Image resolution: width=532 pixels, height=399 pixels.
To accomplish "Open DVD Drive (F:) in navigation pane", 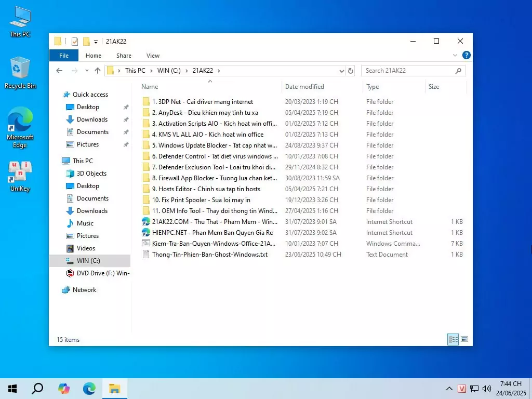I will (103, 273).
